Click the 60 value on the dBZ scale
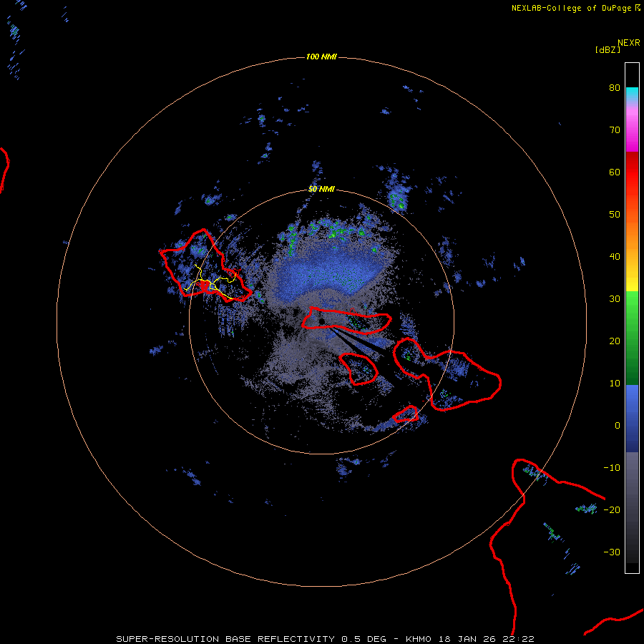The height and width of the screenshot is (644, 644). (615, 172)
